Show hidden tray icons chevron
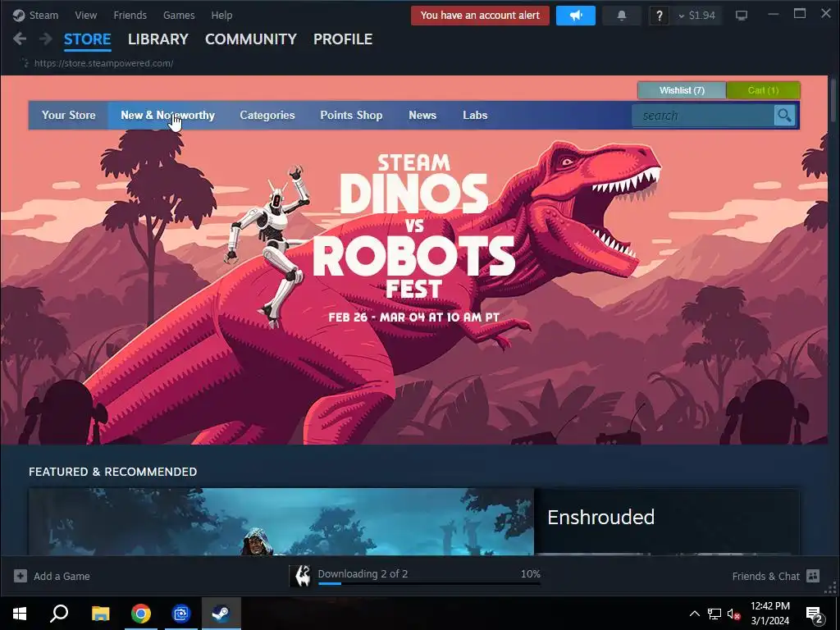This screenshot has height=630, width=840. coord(694,614)
